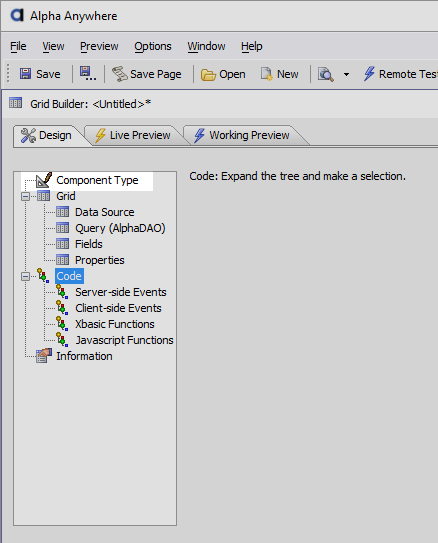Open dropdown arrow next to magnifier icon

point(346,74)
